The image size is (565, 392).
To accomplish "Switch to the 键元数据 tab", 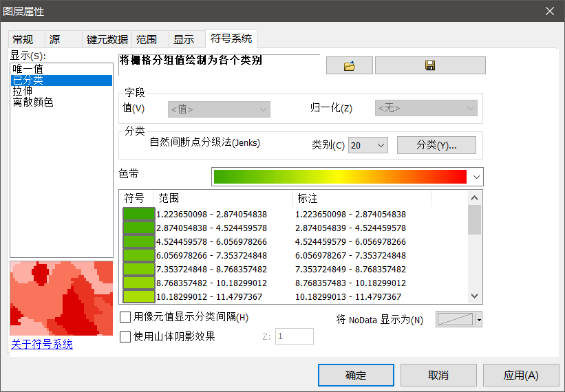I will 107,39.
